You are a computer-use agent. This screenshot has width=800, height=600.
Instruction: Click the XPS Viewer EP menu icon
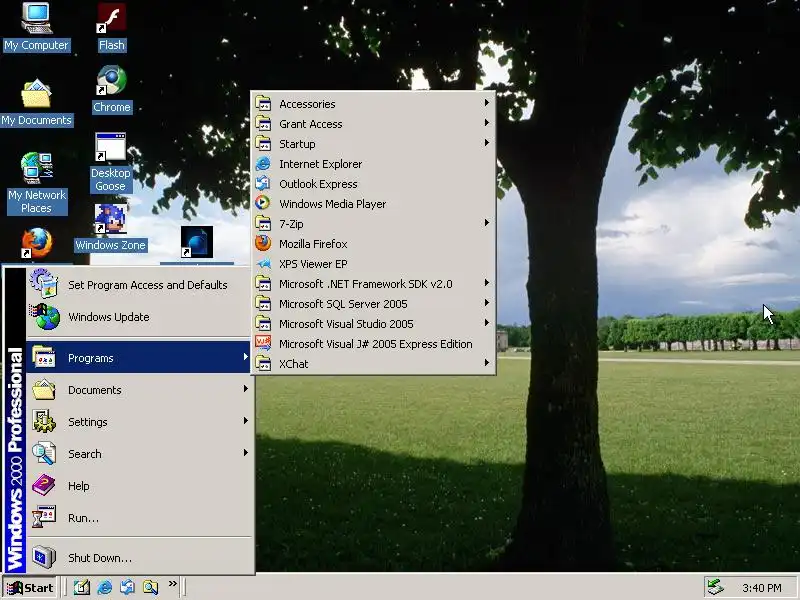[263, 264]
